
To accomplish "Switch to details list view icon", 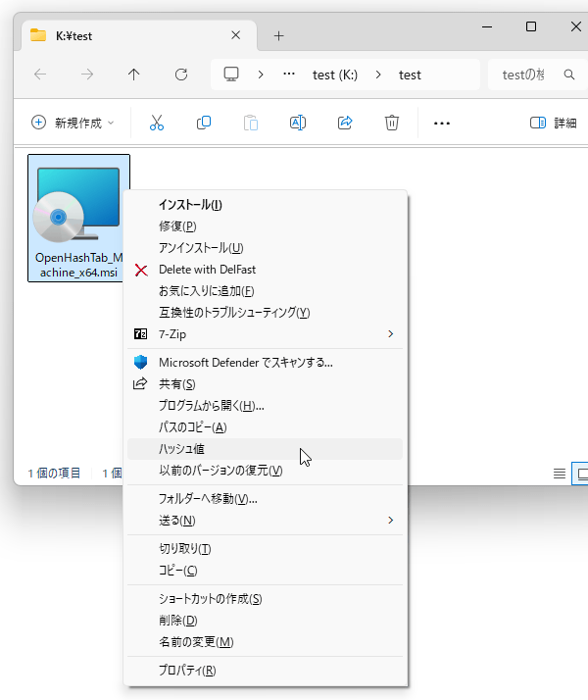I will (x=560, y=474).
